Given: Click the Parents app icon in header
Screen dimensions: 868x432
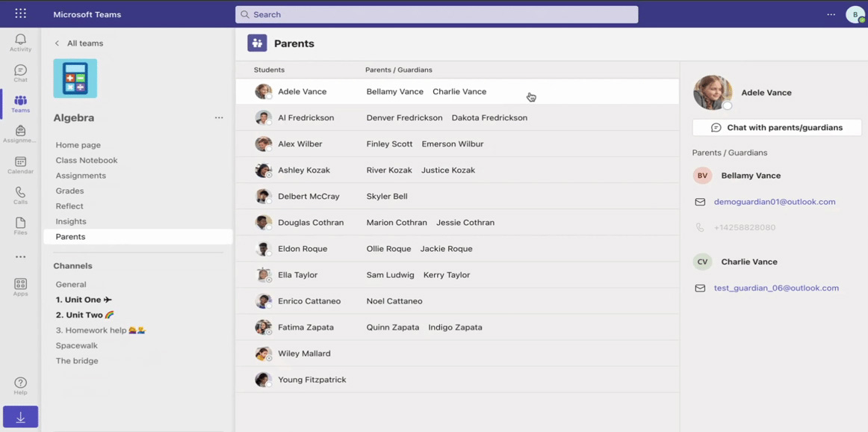Looking at the screenshot, I should tap(257, 43).
